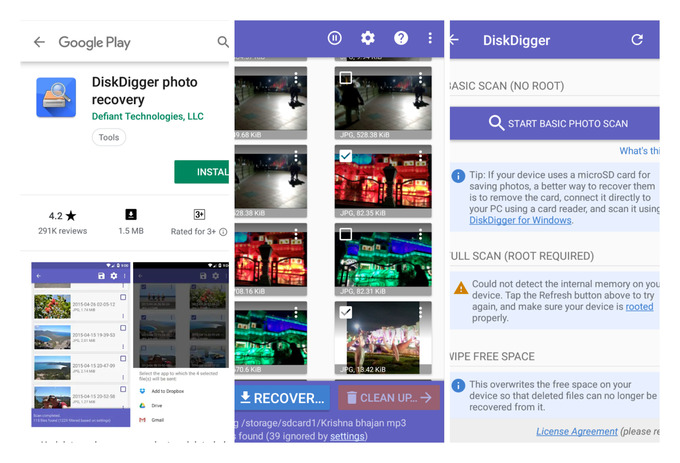Open the overflow menu in scan toolbar
Image resolution: width=680 pixels, height=463 pixels.
430,38
